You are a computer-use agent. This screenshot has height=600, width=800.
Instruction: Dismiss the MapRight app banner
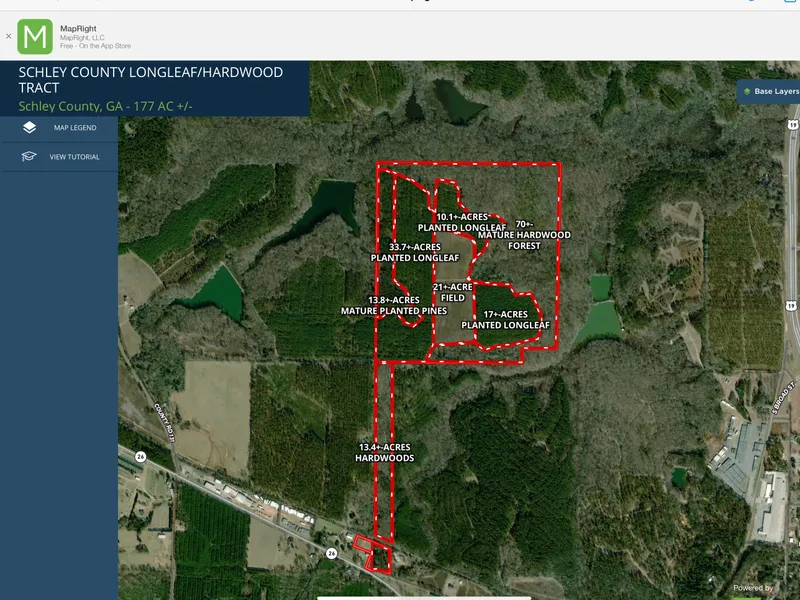[x=8, y=36]
